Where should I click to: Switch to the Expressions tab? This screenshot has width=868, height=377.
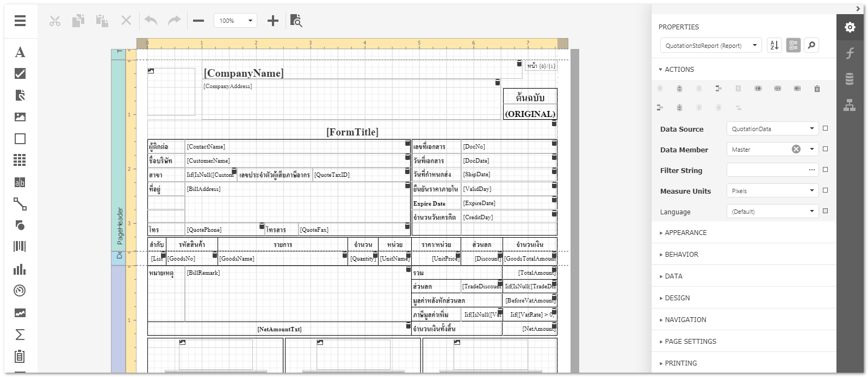850,53
